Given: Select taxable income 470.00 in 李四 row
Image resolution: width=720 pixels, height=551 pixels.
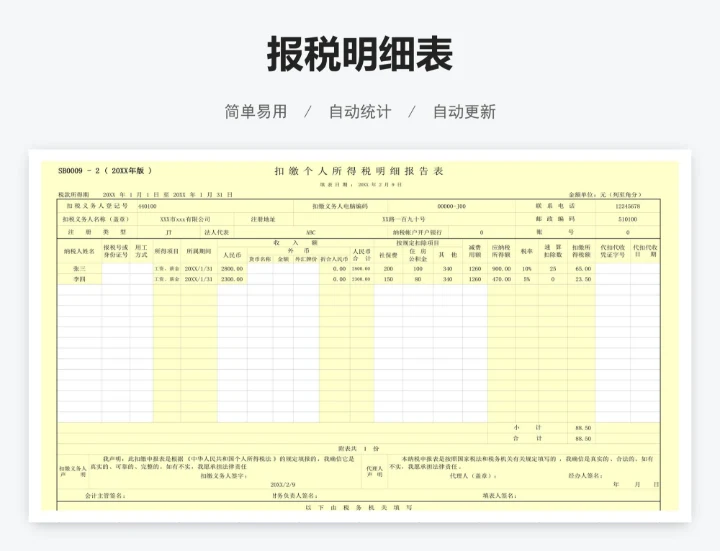Looking at the screenshot, I should click(501, 279).
